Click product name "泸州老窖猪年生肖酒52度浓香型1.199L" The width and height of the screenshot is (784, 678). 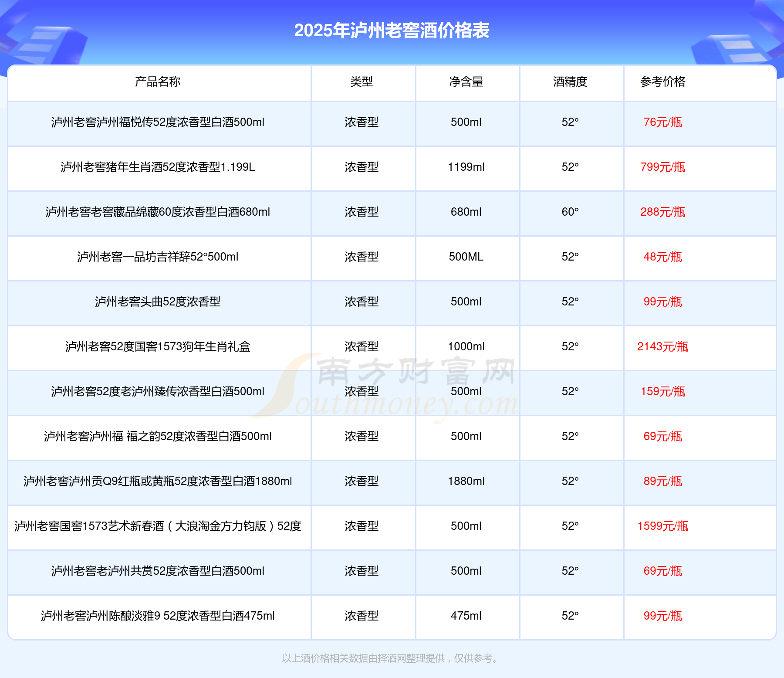[158, 167]
